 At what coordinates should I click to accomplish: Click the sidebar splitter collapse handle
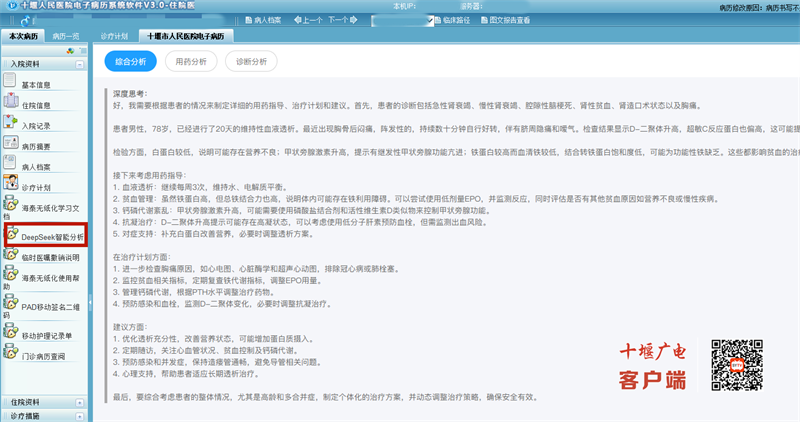(90, 302)
